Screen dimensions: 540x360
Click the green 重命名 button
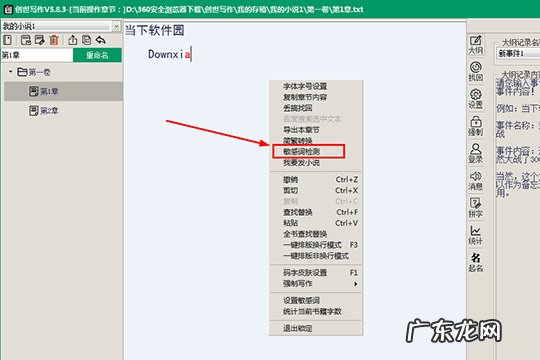tap(97, 55)
